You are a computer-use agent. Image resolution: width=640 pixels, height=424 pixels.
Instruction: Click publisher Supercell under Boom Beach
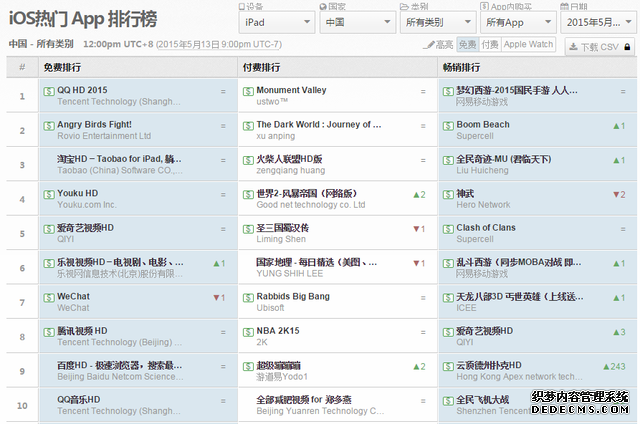tap(475, 136)
